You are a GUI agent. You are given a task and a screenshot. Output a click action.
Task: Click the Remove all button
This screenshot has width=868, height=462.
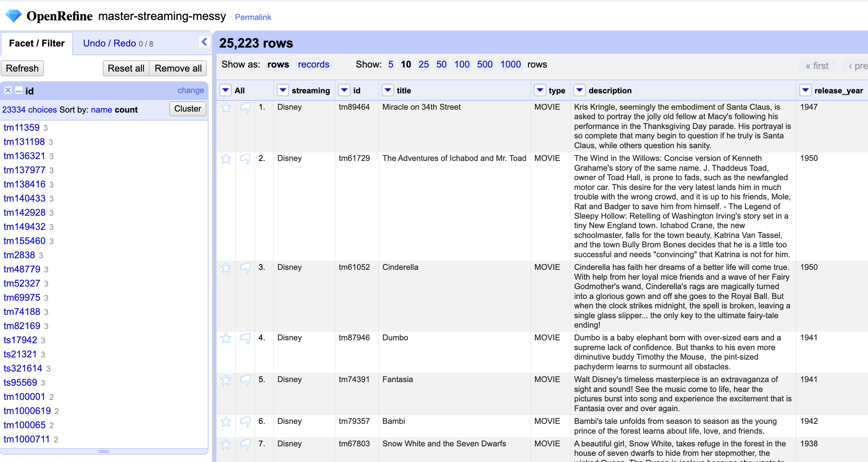pos(178,68)
